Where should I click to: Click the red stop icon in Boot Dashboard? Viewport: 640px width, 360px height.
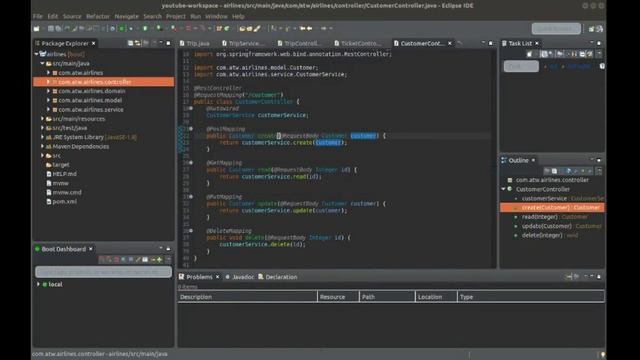click(116, 260)
